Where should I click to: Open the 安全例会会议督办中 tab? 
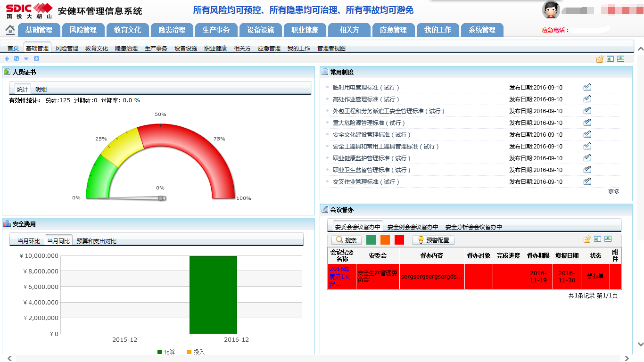pos(413,227)
